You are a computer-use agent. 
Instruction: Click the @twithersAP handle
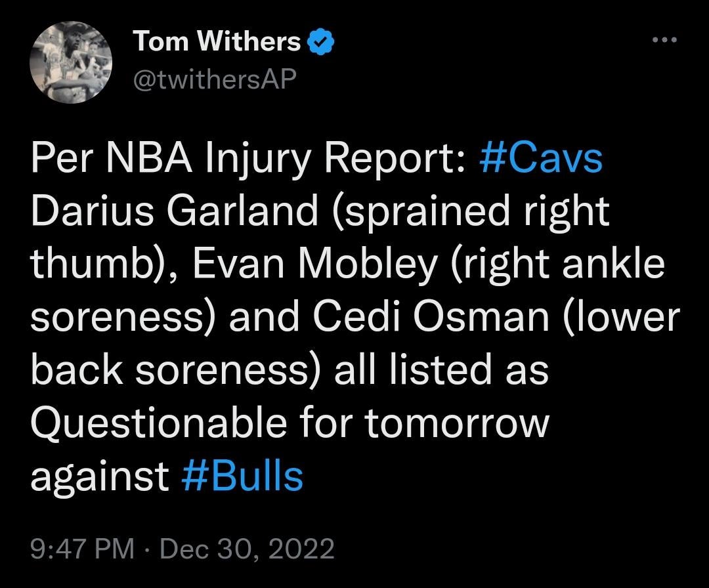[215, 79]
